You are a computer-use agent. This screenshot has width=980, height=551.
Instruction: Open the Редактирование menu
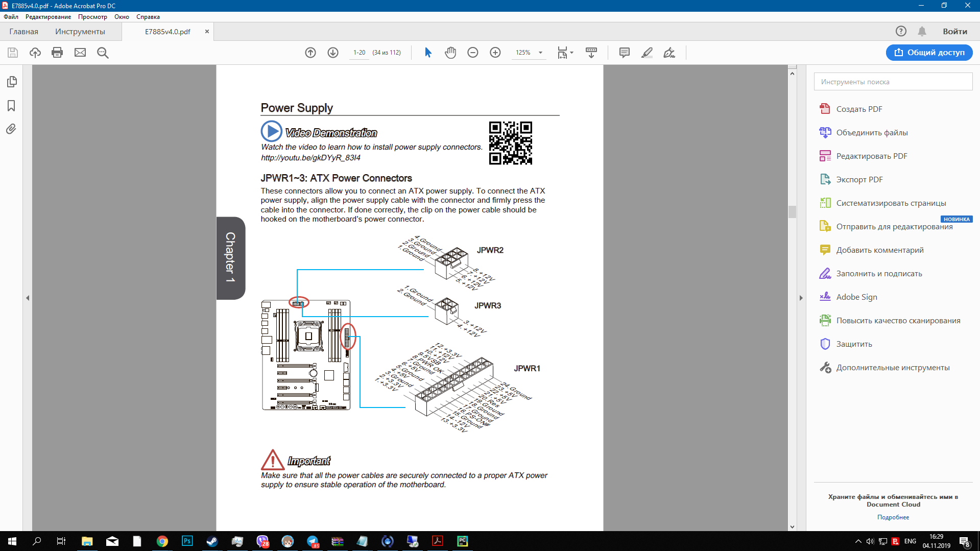[49, 17]
